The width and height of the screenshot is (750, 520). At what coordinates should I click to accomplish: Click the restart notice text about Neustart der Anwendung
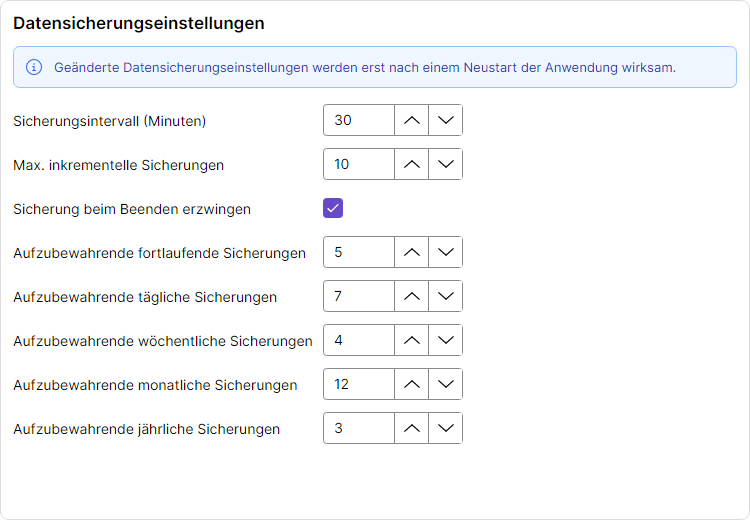[364, 67]
